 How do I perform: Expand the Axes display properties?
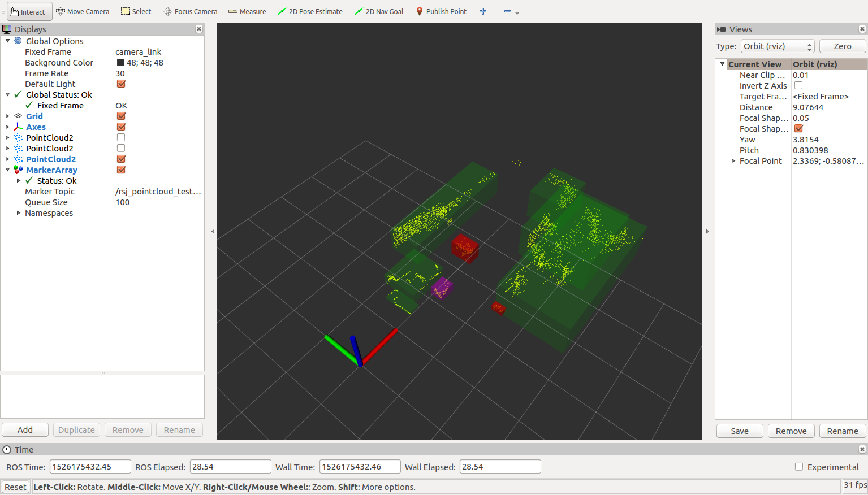click(7, 127)
